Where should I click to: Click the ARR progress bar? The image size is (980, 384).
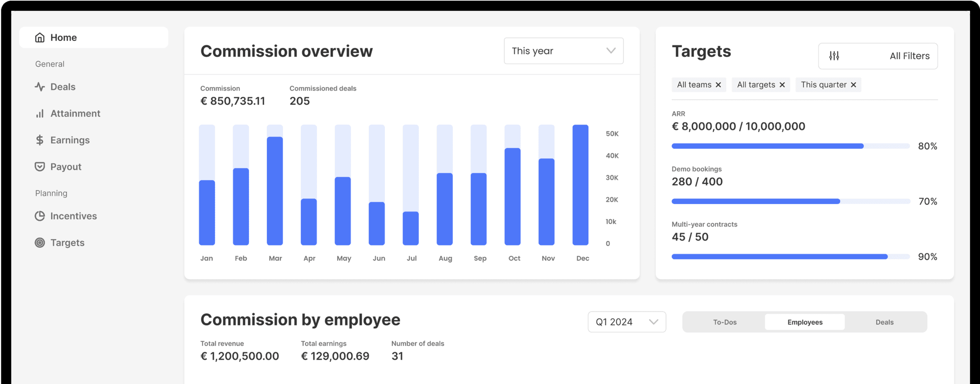(790, 146)
